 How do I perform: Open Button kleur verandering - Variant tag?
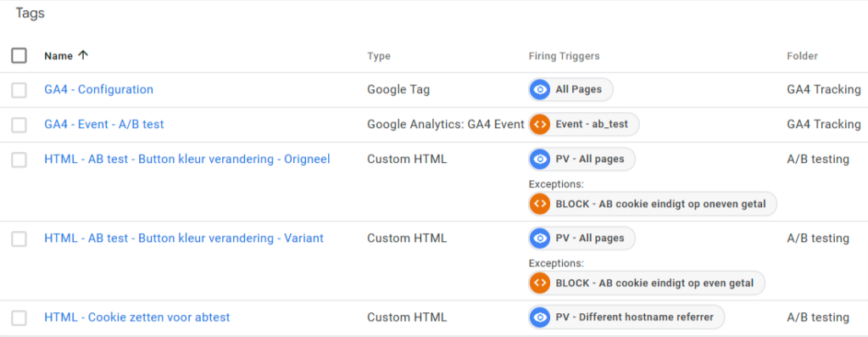tap(184, 239)
